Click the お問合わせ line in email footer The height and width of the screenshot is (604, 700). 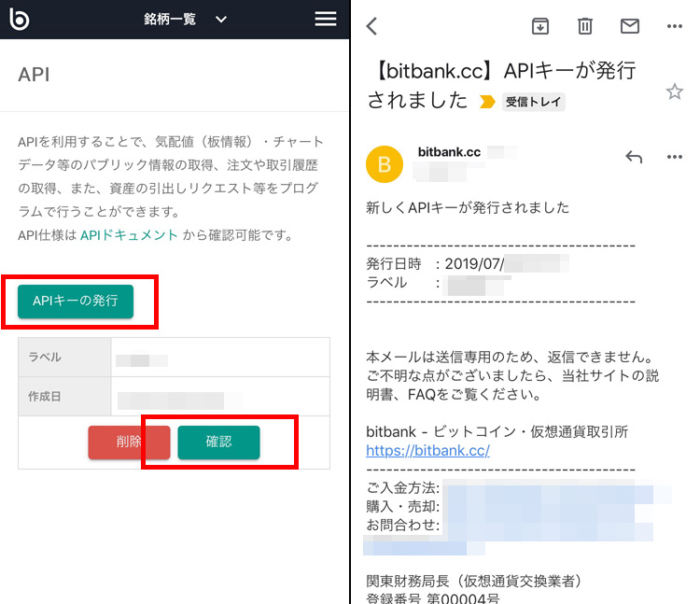509,526
